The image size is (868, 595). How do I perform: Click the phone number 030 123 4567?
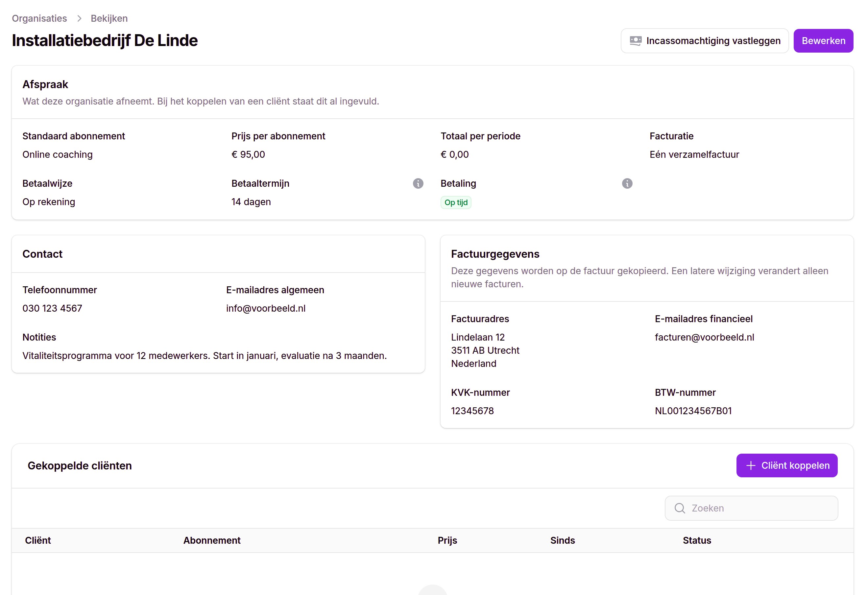point(52,308)
